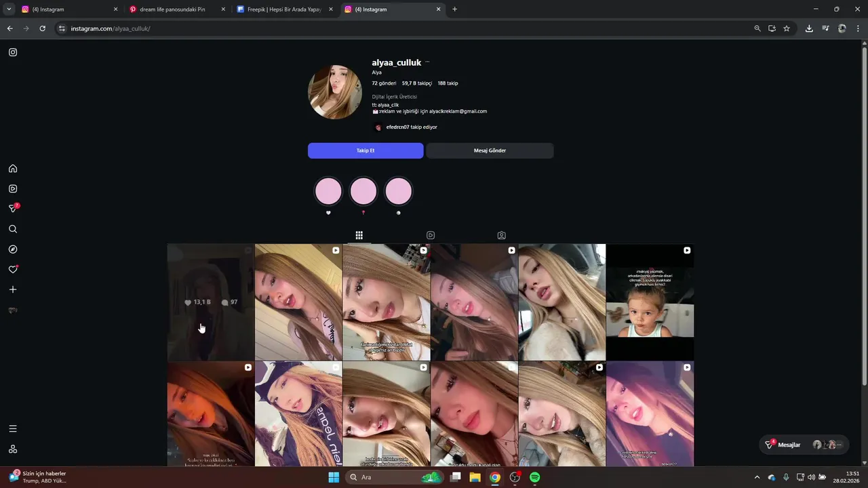868x488 pixels.
Task: Switch to the tagged photos tab
Action: pos(502,235)
